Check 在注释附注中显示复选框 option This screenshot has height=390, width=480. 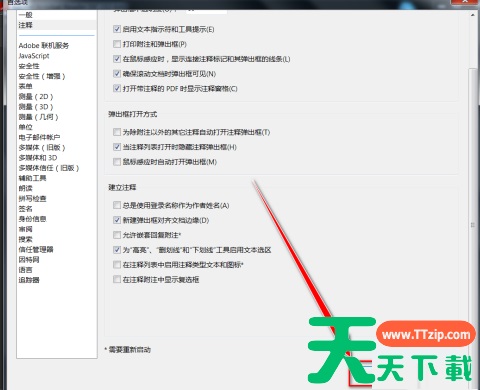[x=117, y=279]
